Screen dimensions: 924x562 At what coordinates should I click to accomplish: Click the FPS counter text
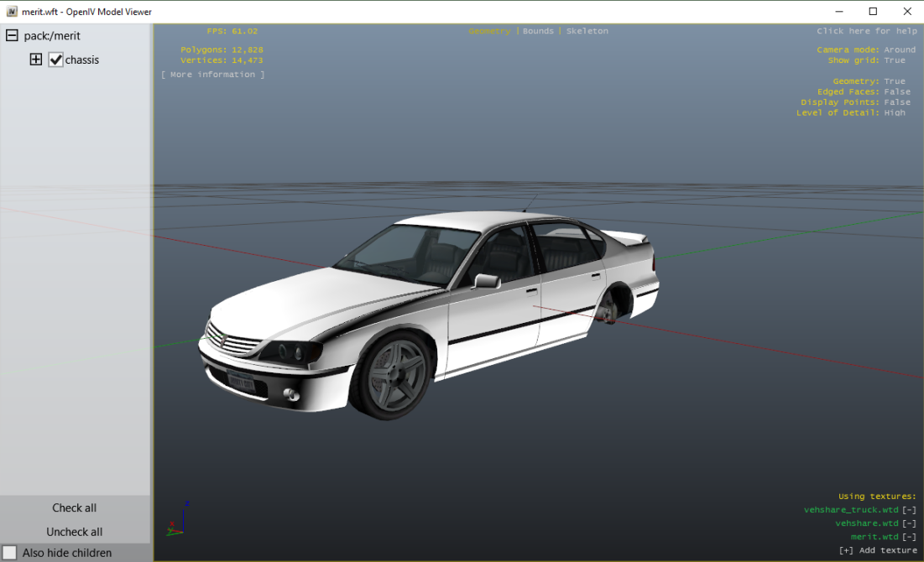click(232, 31)
